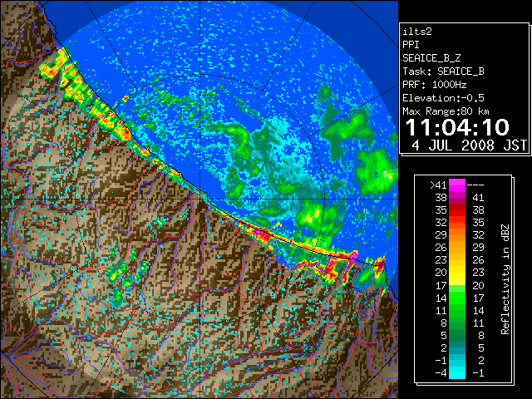Click the 'Reflectivity in dBZ' legend title
532x399 pixels.
pyautogui.click(x=505, y=279)
